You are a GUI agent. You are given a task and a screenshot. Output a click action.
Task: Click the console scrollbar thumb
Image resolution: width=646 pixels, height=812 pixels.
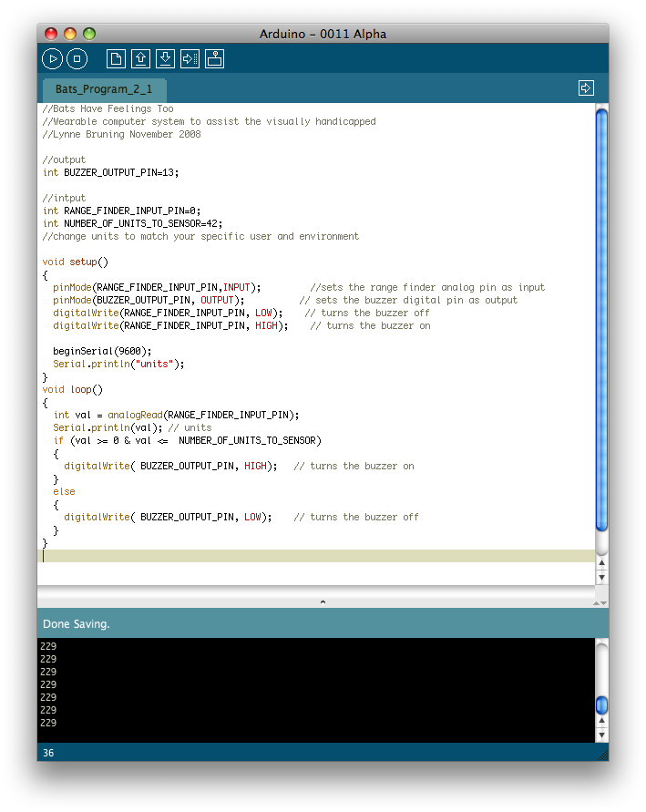coord(601,704)
